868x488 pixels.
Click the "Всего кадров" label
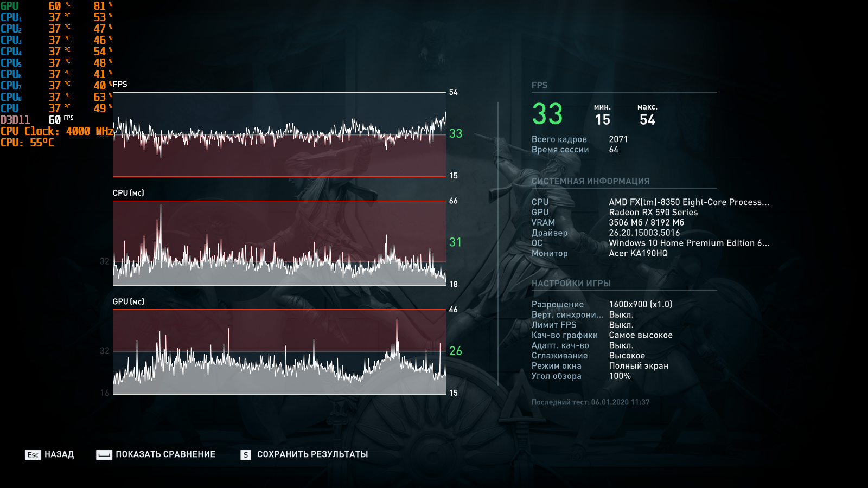click(x=559, y=139)
